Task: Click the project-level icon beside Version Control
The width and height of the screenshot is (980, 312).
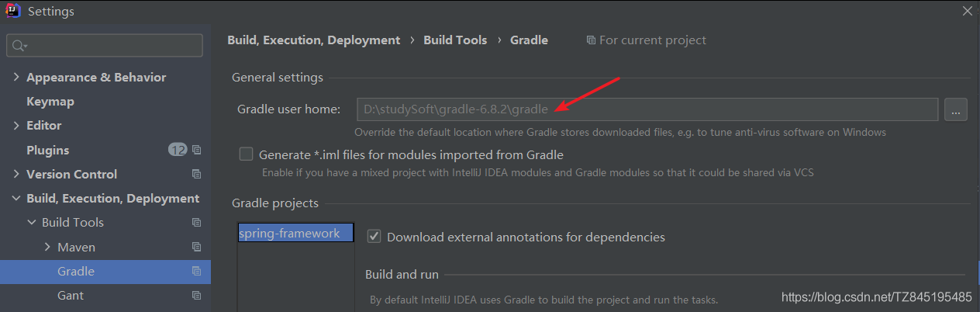Action: click(x=196, y=174)
